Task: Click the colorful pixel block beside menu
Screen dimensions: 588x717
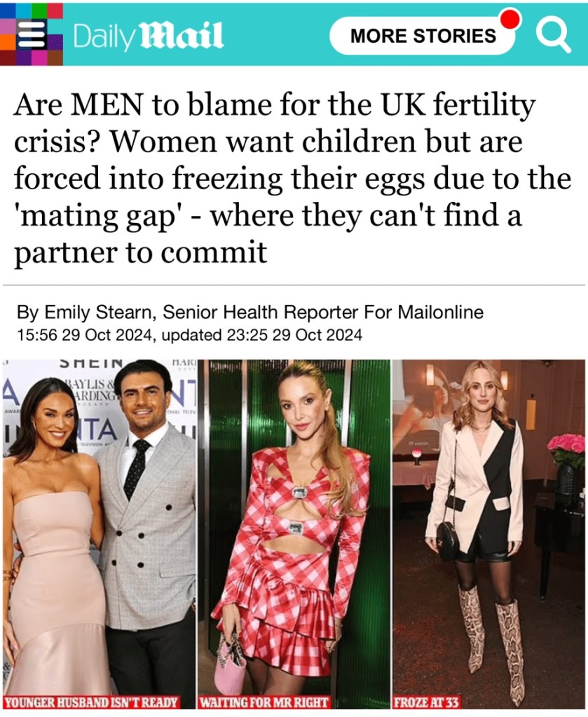Action: coord(32,34)
